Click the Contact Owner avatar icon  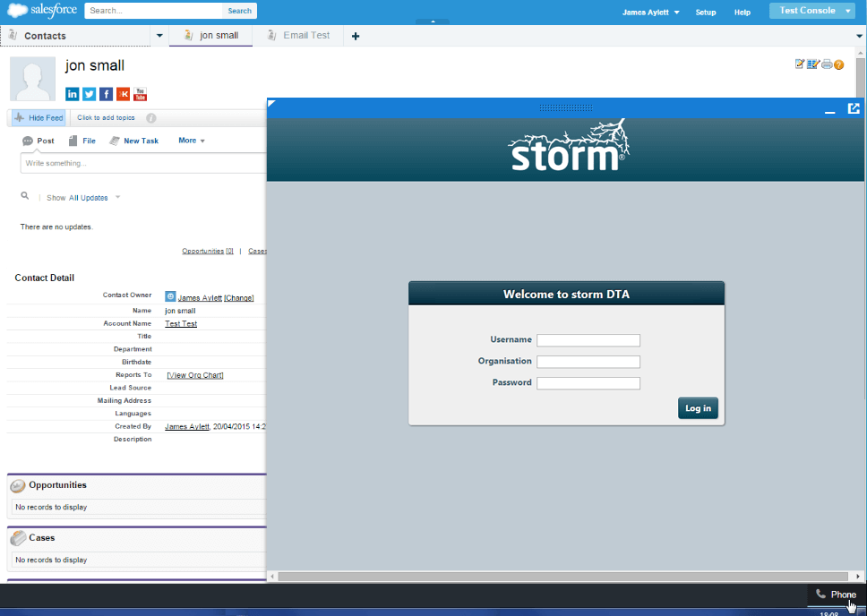click(170, 297)
